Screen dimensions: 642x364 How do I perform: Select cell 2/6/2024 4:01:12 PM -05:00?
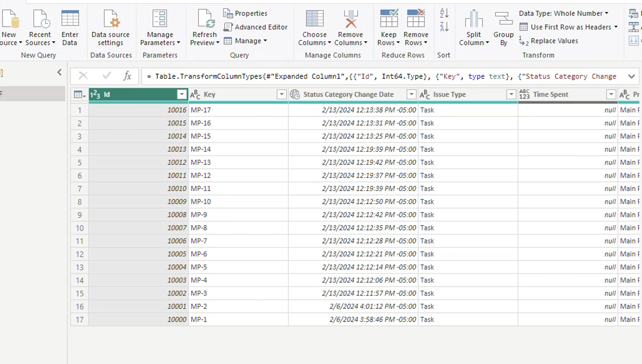point(353,307)
